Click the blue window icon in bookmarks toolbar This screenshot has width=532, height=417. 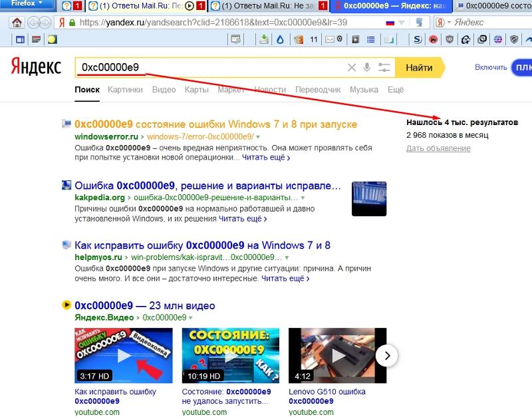pyautogui.click(x=20, y=39)
